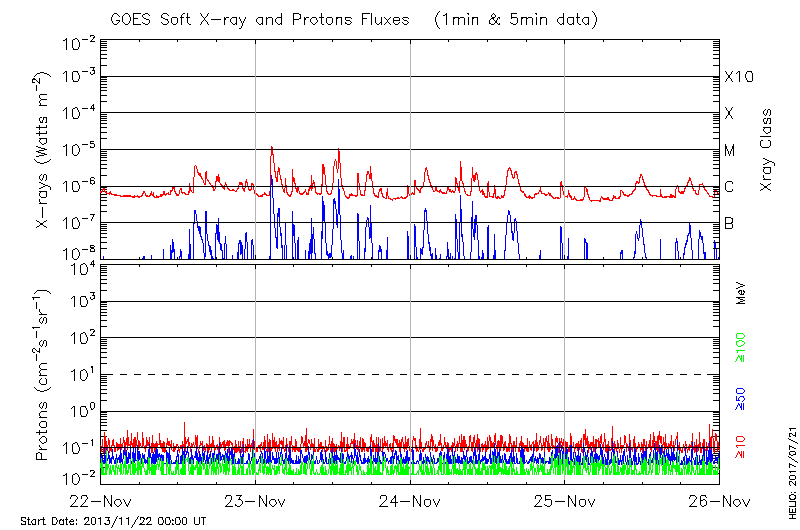This screenshot has height=530, width=800.
Task: Click the X10 flare class label
Action: point(738,77)
